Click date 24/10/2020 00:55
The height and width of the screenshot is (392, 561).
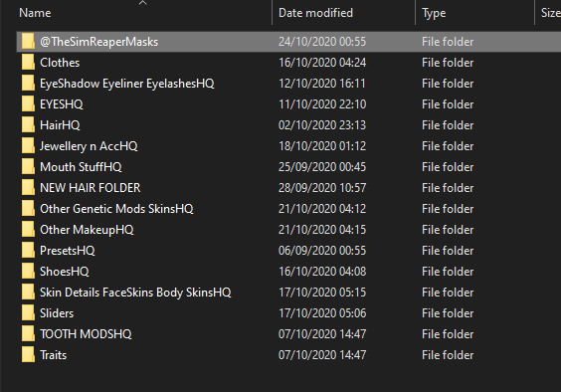pyautogui.click(x=322, y=42)
